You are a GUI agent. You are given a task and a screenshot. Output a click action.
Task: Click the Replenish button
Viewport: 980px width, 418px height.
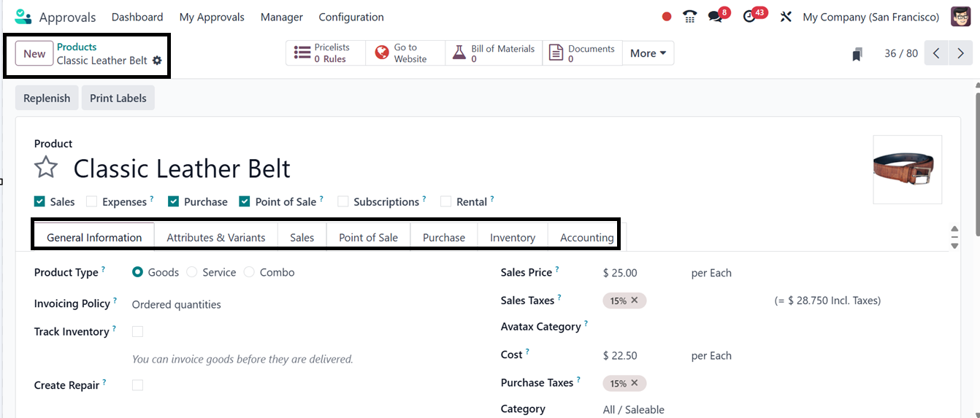[x=47, y=98]
